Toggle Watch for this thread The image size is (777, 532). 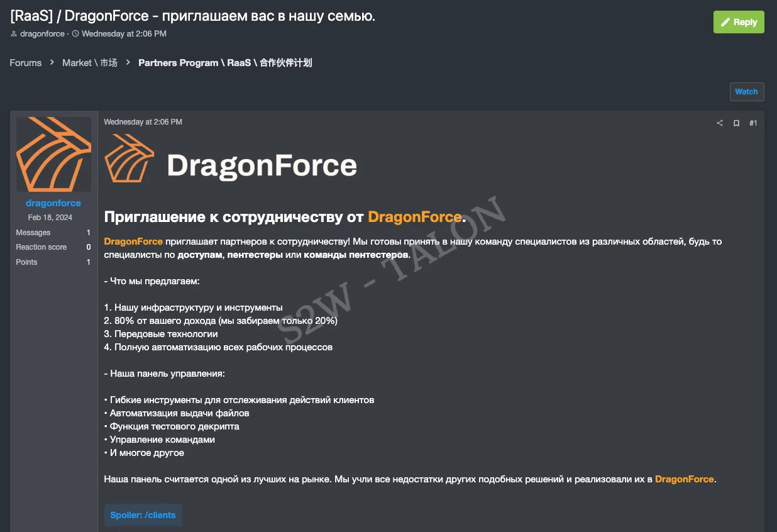tap(746, 91)
